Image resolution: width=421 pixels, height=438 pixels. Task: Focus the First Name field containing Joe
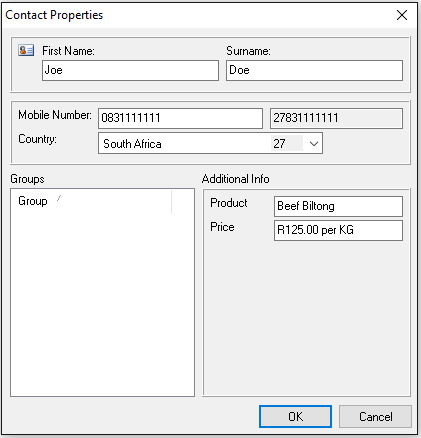[x=130, y=70]
